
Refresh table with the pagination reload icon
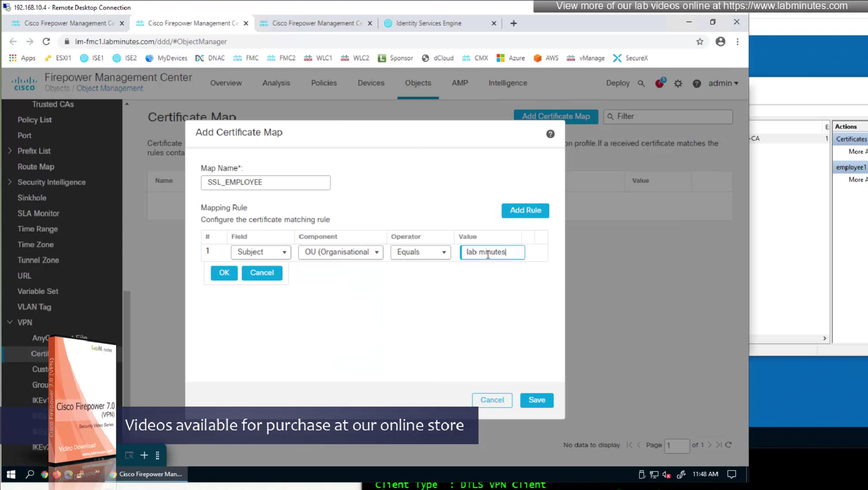coord(728,445)
